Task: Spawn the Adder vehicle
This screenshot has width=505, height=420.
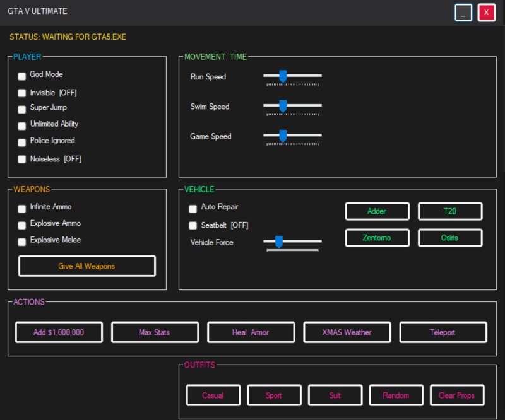Action: pos(377,211)
